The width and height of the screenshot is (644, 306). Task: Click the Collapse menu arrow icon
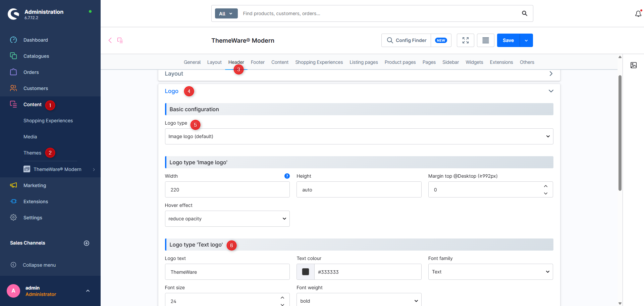13,265
